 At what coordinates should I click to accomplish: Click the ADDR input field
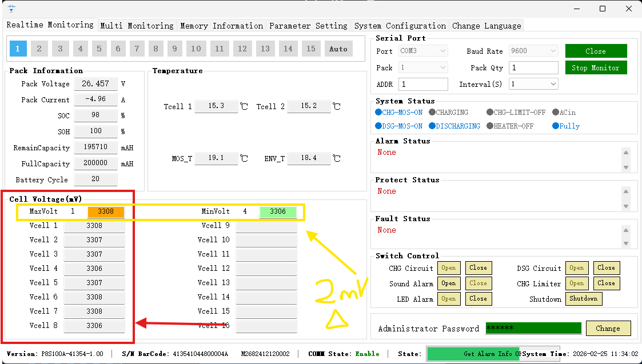[x=423, y=84]
